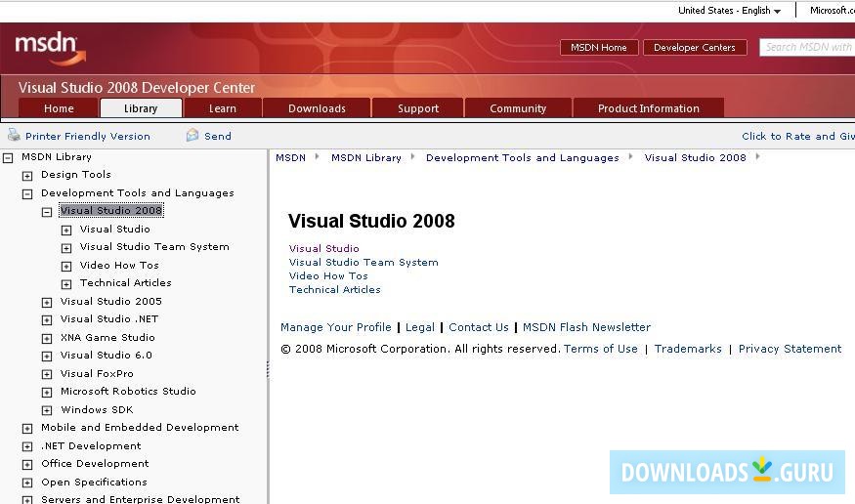Expand the Visual Studio child node

(x=66, y=231)
